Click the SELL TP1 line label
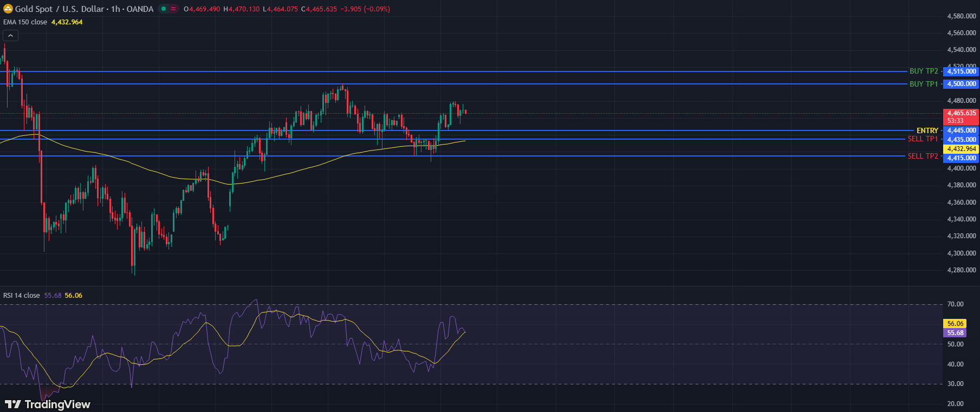This screenshot has width=980, height=412. pos(923,139)
